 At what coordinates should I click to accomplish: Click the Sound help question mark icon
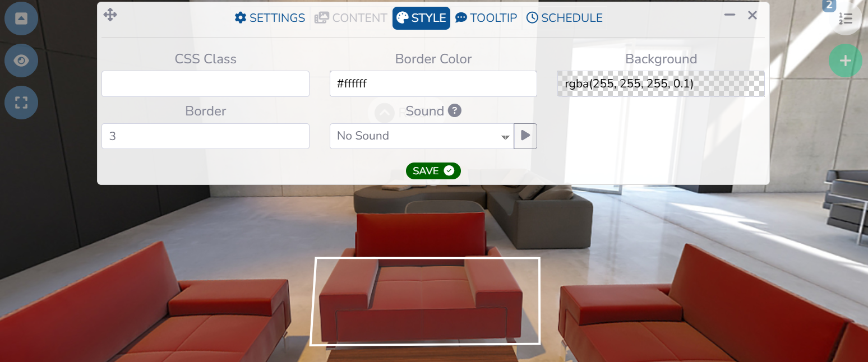pos(455,111)
